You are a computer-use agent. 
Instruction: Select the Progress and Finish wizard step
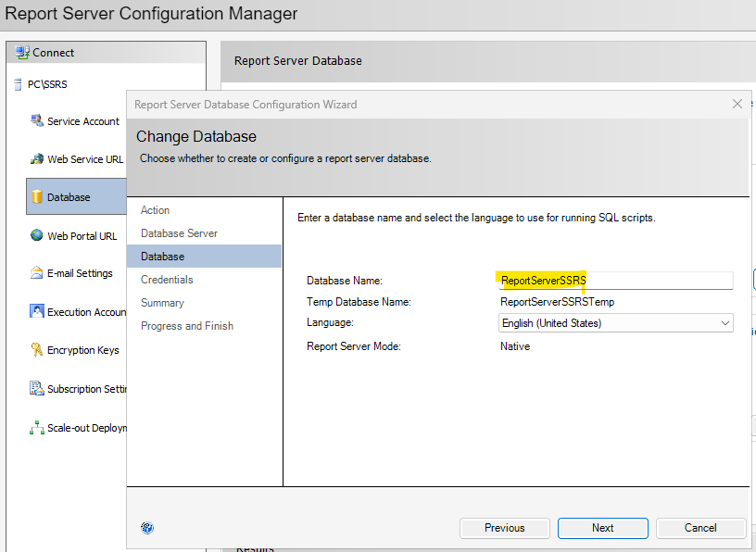(187, 326)
